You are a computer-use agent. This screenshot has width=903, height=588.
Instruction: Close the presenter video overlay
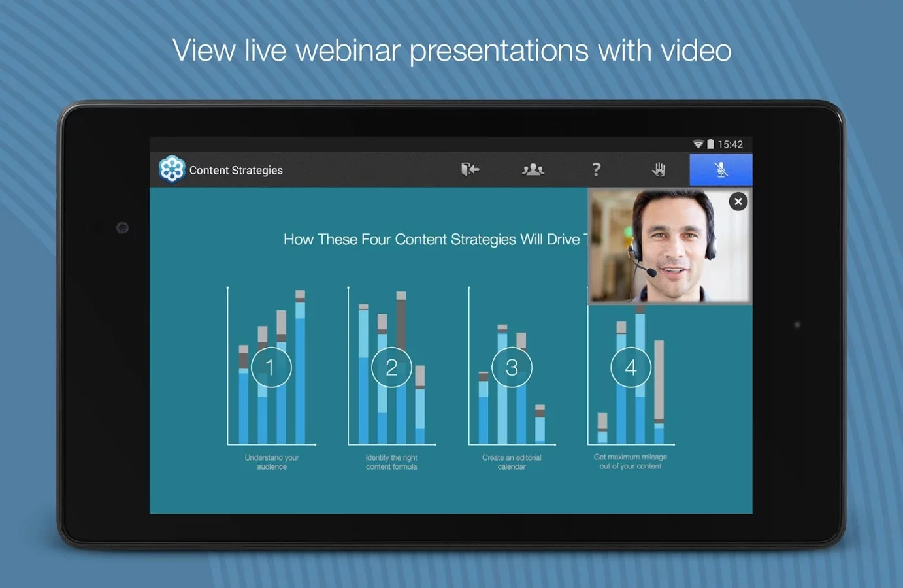[738, 202]
